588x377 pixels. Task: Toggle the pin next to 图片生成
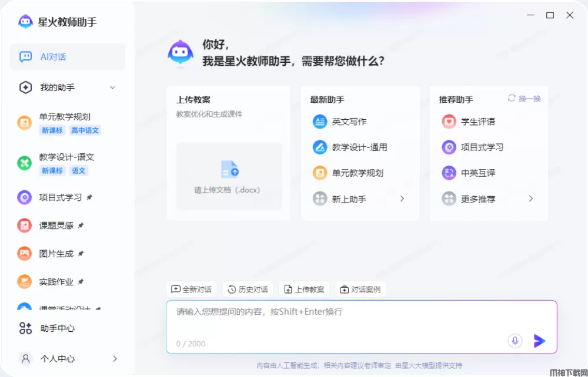(81, 254)
